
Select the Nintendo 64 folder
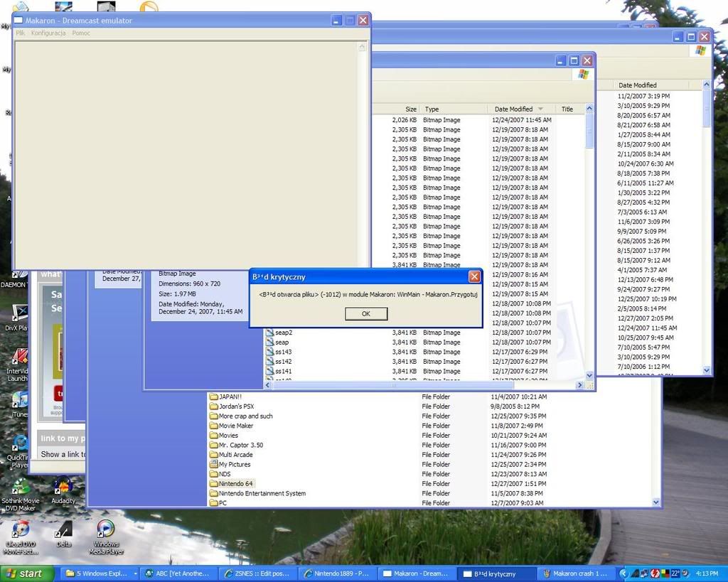pos(231,484)
